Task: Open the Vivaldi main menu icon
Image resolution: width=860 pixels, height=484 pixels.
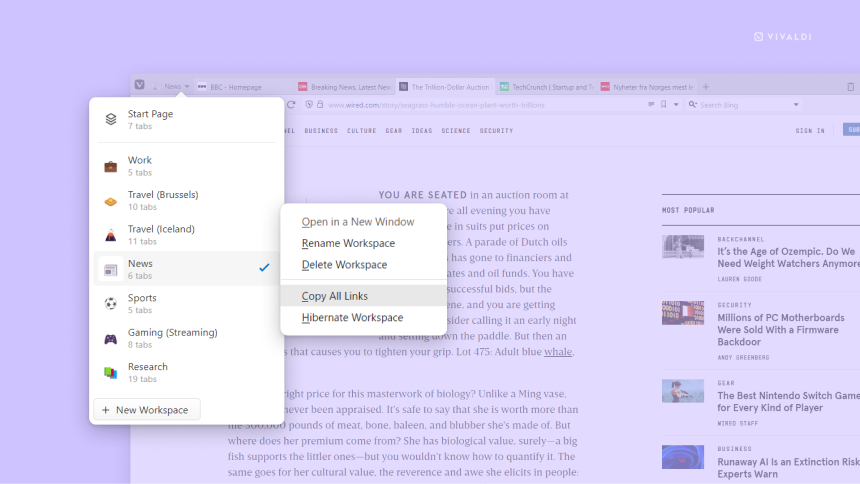Action: click(139, 85)
